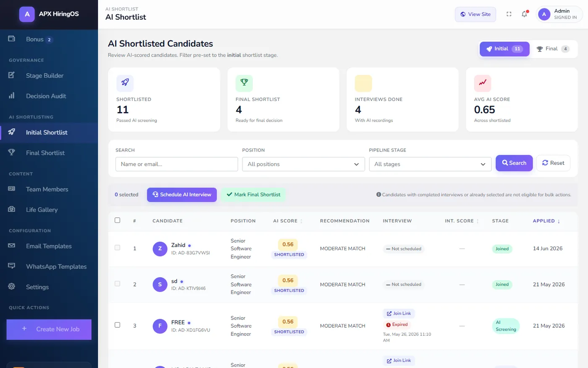This screenshot has height=368, width=588.
Task: Switch to the Final shortlist tab
Action: point(553,49)
